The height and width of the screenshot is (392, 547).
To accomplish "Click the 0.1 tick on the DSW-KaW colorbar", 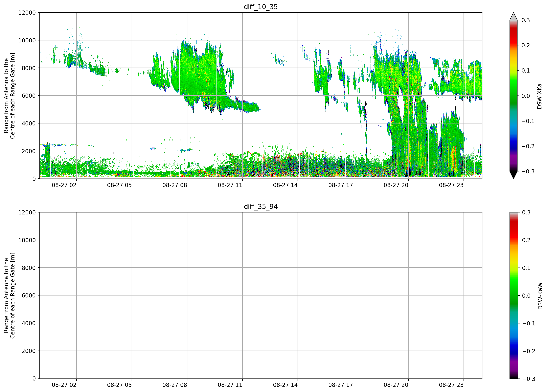I will 526,268.
